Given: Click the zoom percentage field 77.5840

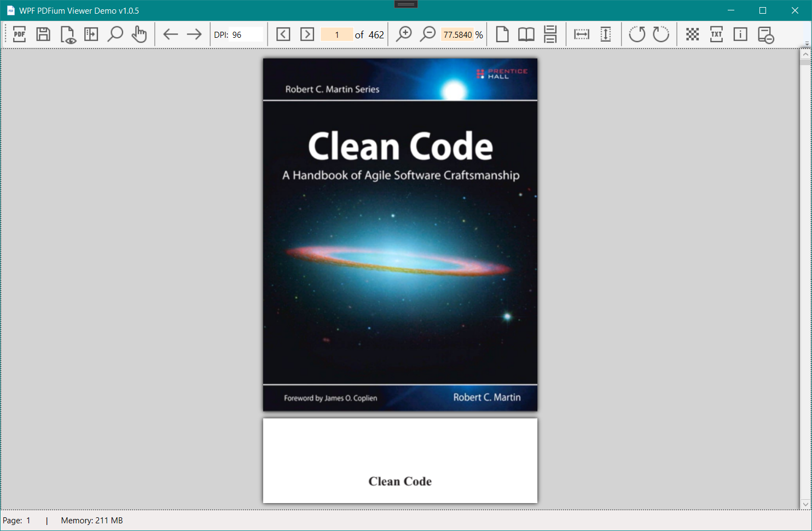Looking at the screenshot, I should tap(457, 34).
